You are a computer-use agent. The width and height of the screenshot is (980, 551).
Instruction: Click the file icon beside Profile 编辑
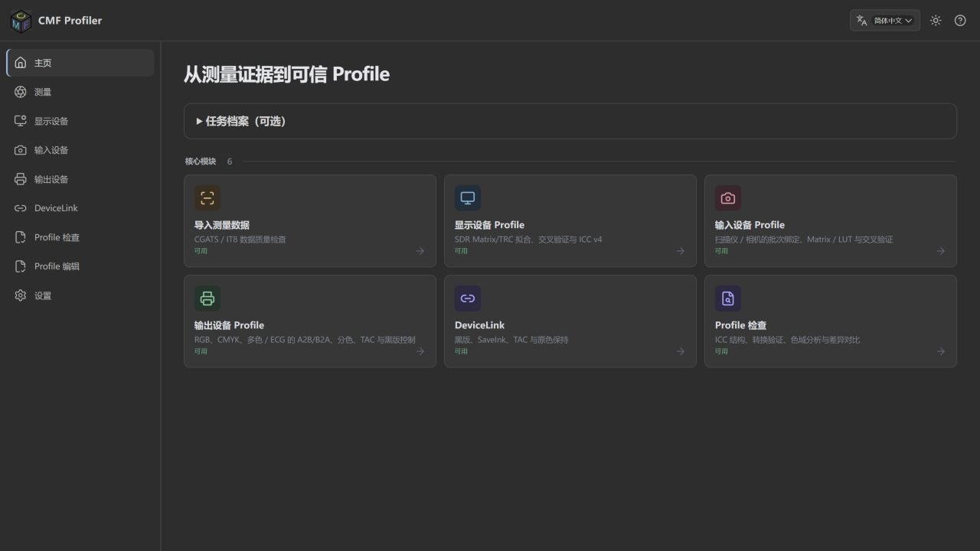[21, 266]
